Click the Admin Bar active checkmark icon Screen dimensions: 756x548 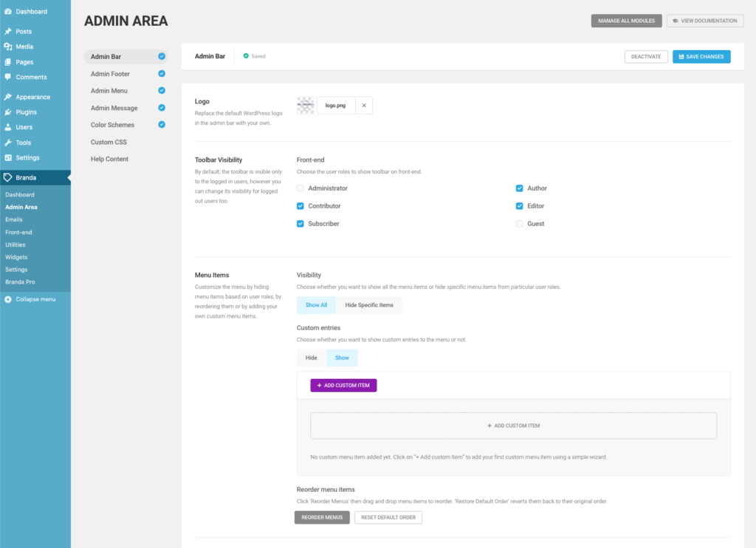point(162,56)
